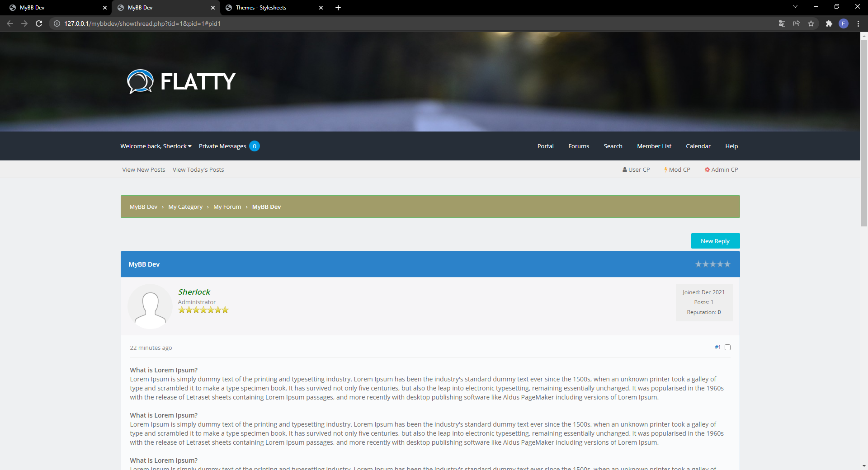The width and height of the screenshot is (868, 470).
Task: Open the extensions puzzle icon
Action: coord(829,23)
